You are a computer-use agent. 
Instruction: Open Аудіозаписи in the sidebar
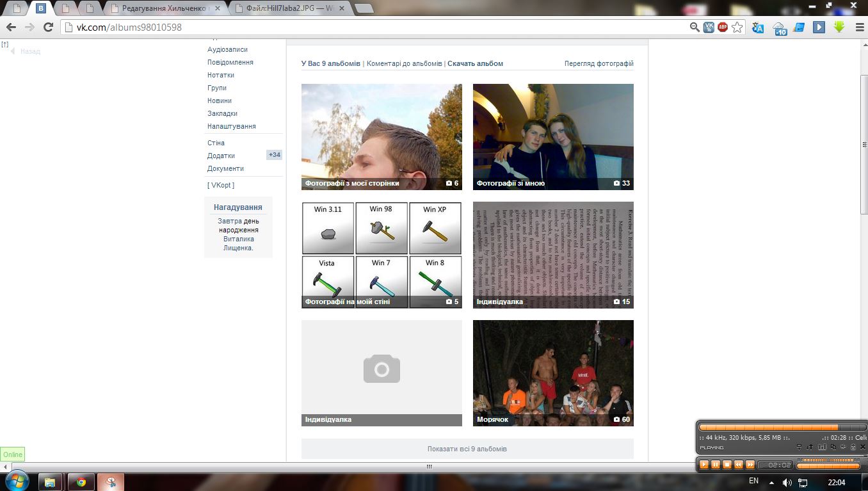point(227,49)
